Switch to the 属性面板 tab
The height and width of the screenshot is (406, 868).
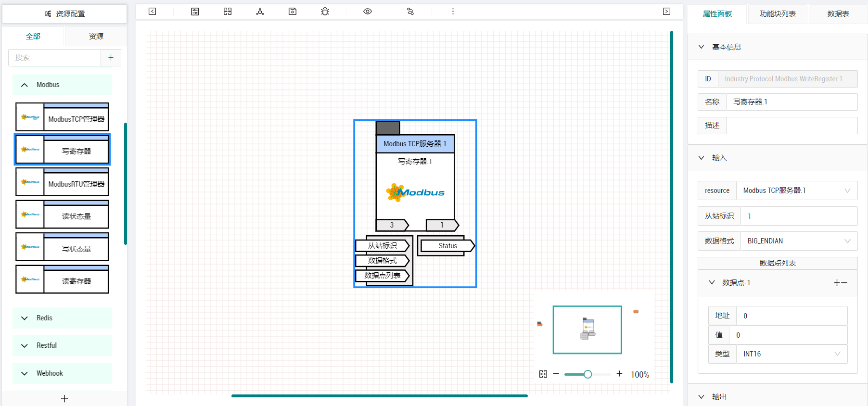point(717,14)
